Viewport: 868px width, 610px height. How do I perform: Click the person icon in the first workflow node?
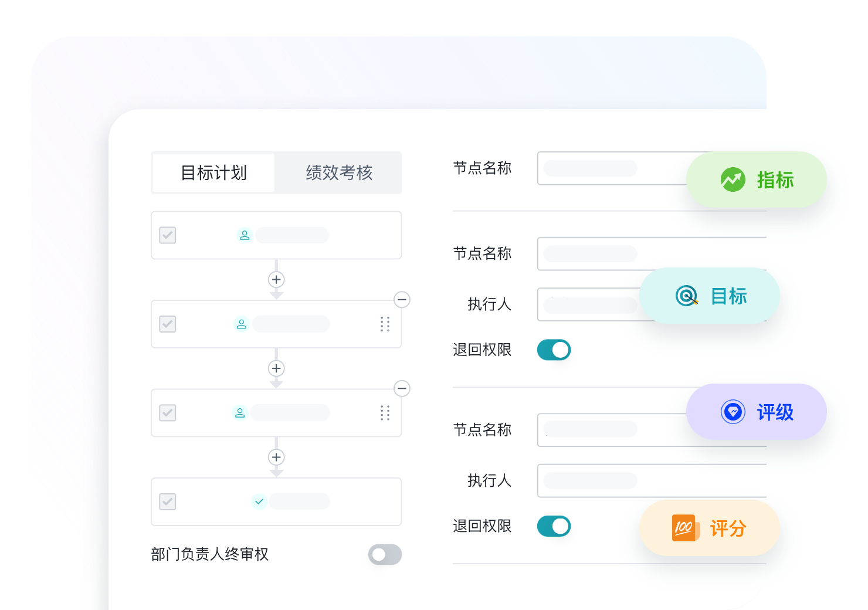[x=245, y=235]
